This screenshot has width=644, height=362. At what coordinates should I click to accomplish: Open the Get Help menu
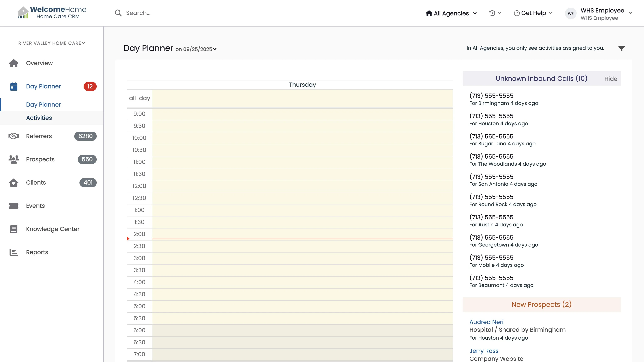pos(533,13)
